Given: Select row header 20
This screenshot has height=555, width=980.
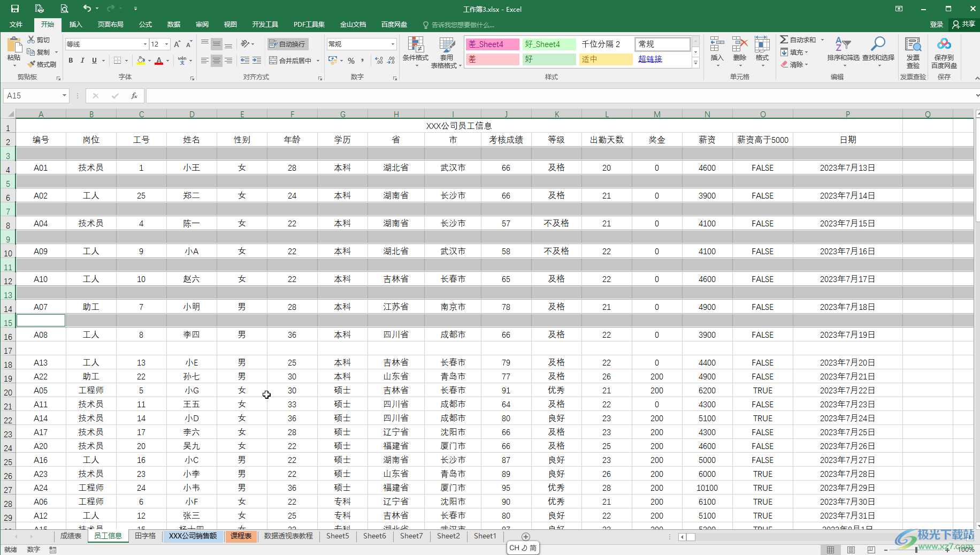Looking at the screenshot, I should (8, 392).
